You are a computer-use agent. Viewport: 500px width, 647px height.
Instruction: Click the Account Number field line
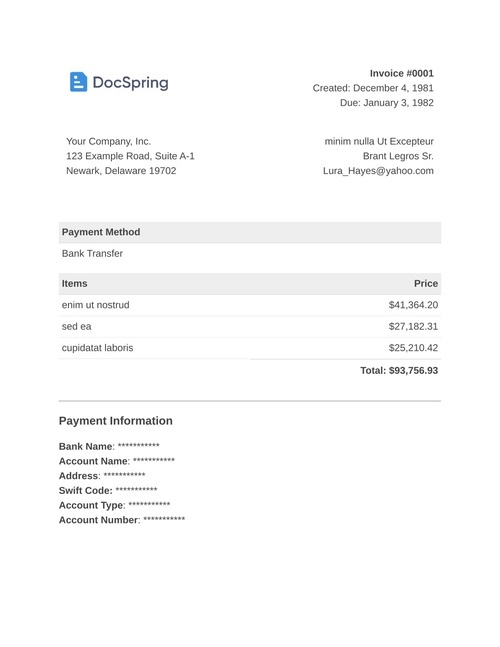[122, 519]
